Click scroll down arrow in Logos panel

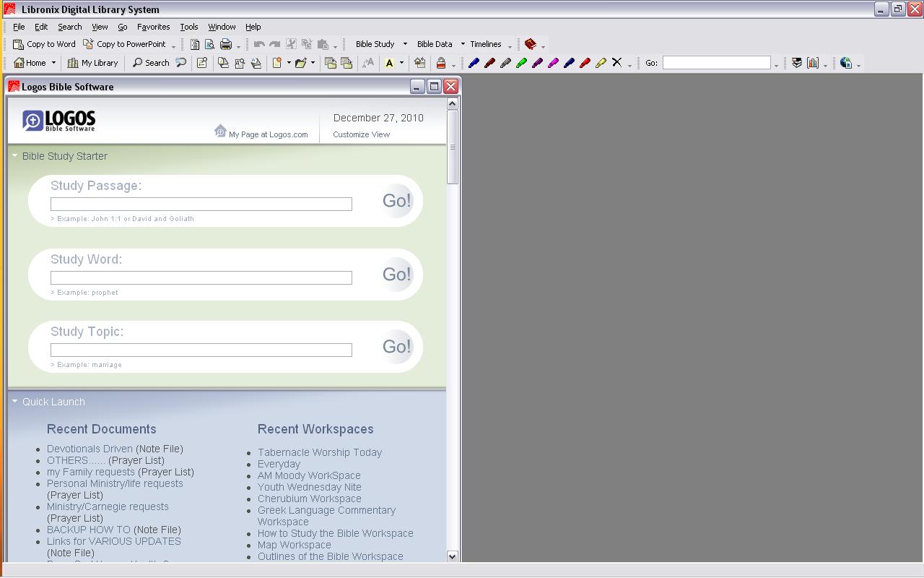click(453, 556)
